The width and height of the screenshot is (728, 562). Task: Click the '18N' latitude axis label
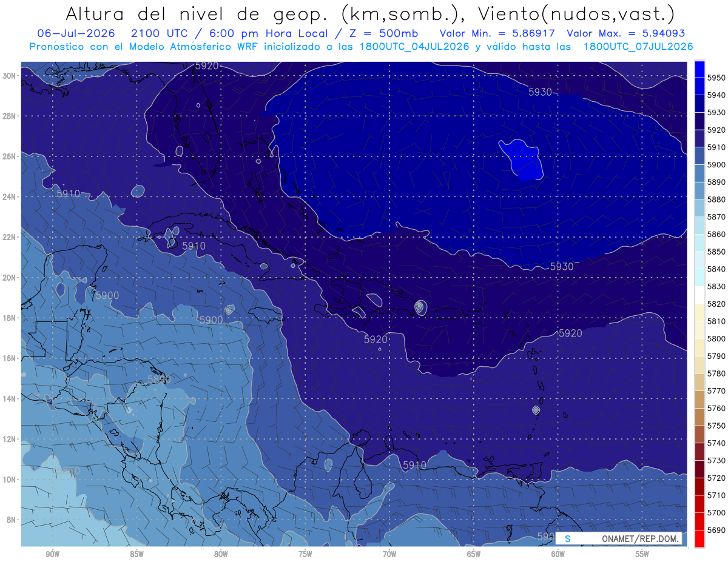(x=9, y=318)
